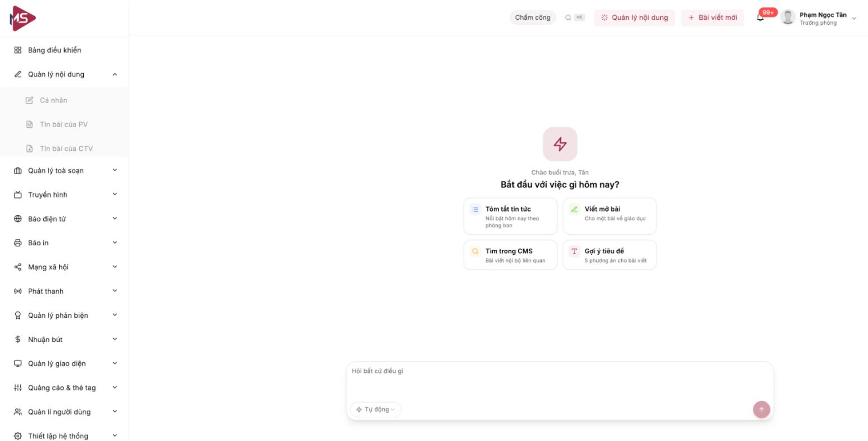Expand the Truyền hình menu chevron

[115, 195]
